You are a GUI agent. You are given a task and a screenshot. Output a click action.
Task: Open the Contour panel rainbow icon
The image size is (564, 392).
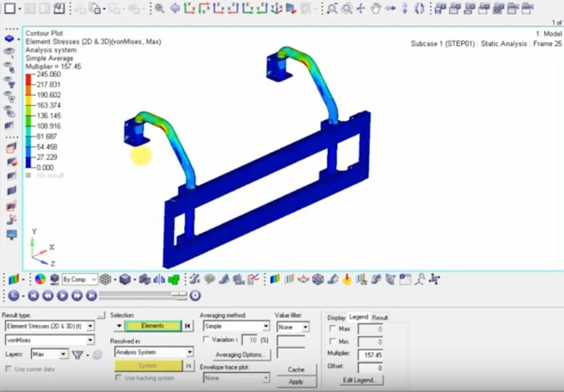(14, 279)
